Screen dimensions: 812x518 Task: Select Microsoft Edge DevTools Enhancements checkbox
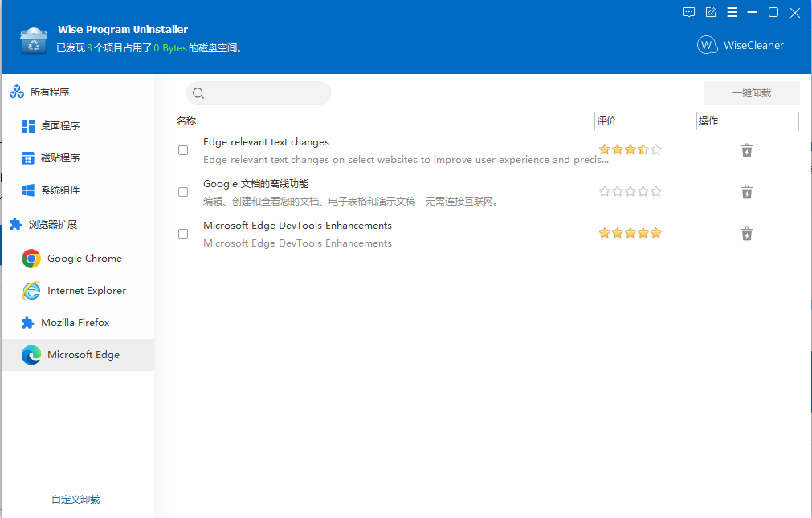pyautogui.click(x=183, y=234)
